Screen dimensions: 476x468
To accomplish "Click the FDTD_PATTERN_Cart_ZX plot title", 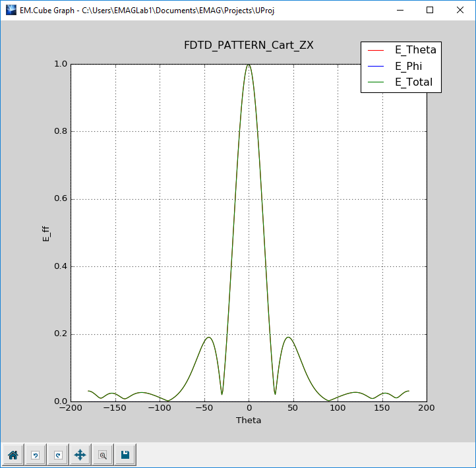I will coord(249,45).
